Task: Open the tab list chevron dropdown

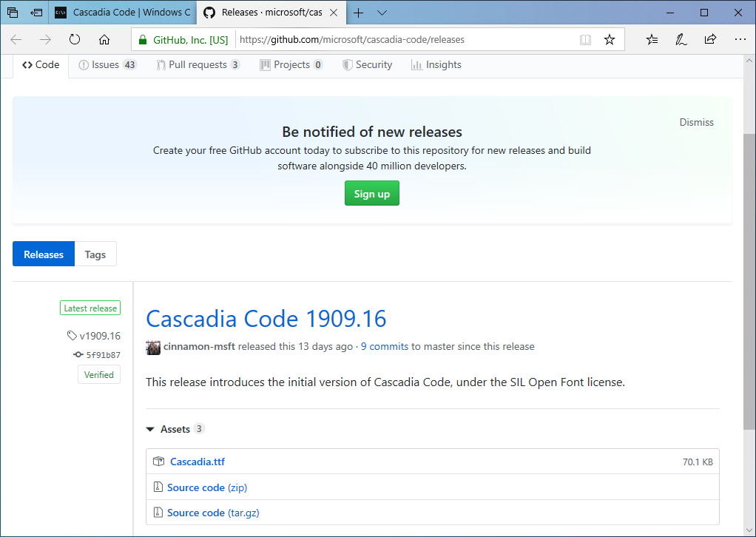Action: click(x=381, y=13)
